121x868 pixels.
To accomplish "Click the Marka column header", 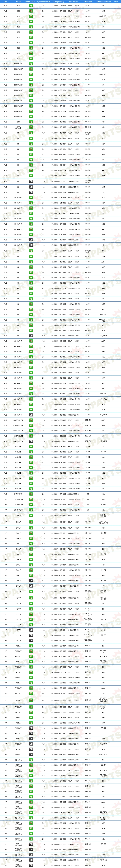I will pyautogui.click(x=6, y=2).
